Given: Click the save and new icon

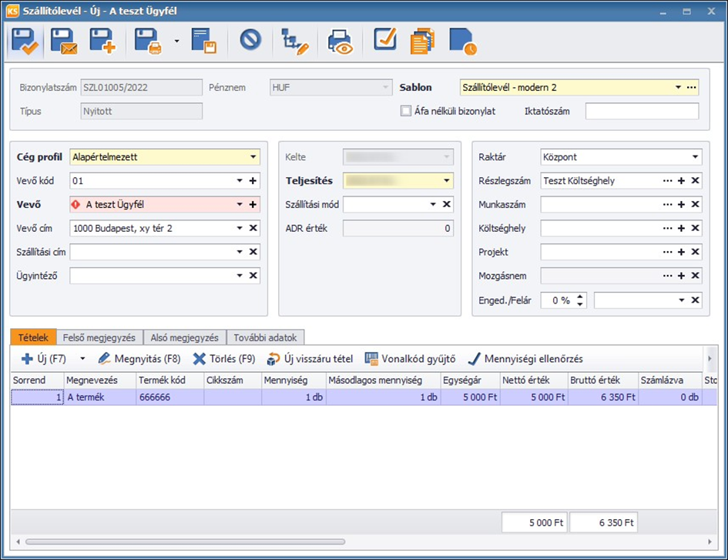Looking at the screenshot, I should 102,41.
